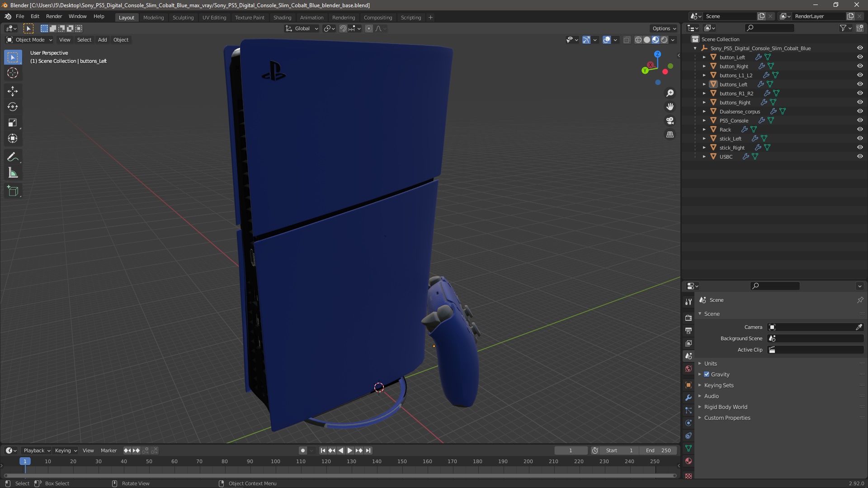Click the timeline horizontal scrollbar
This screenshot has width=868, height=488.
pyautogui.click(x=340, y=475)
